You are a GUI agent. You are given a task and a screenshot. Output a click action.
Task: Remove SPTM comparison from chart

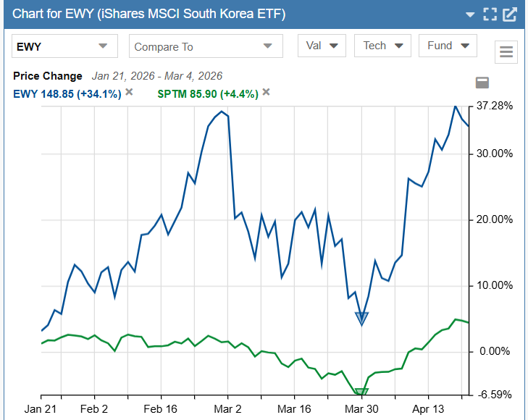(x=266, y=92)
